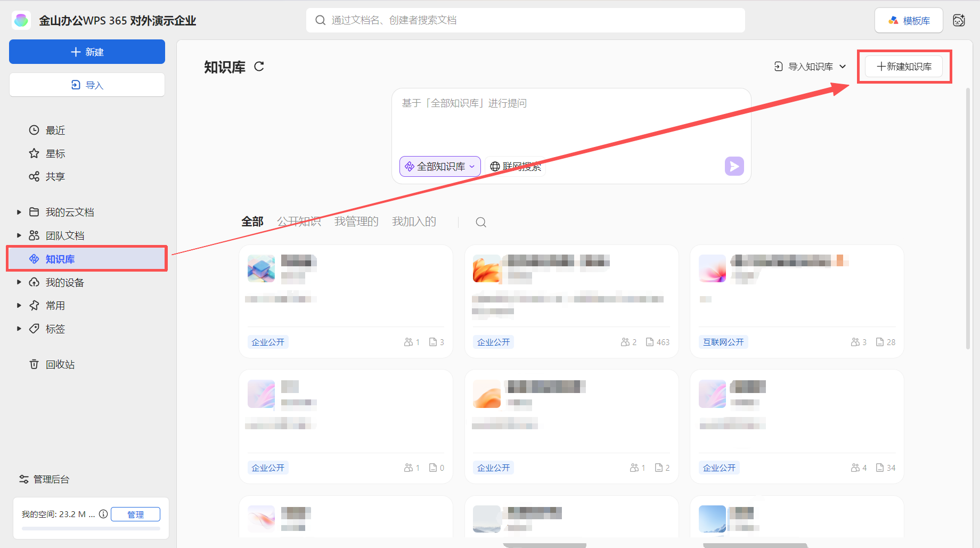The image size is (980, 548).
Task: Click the document count icon showing 34
Action: pos(880,468)
